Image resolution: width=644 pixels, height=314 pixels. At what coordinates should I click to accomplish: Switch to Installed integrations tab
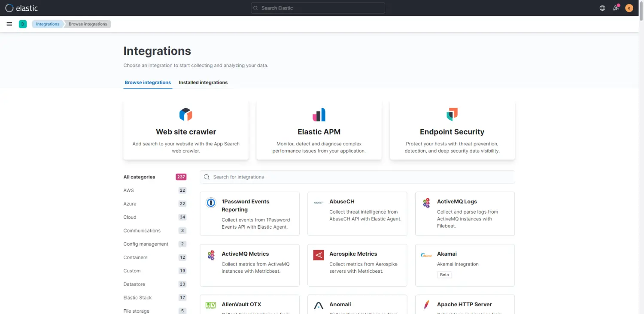tap(203, 82)
